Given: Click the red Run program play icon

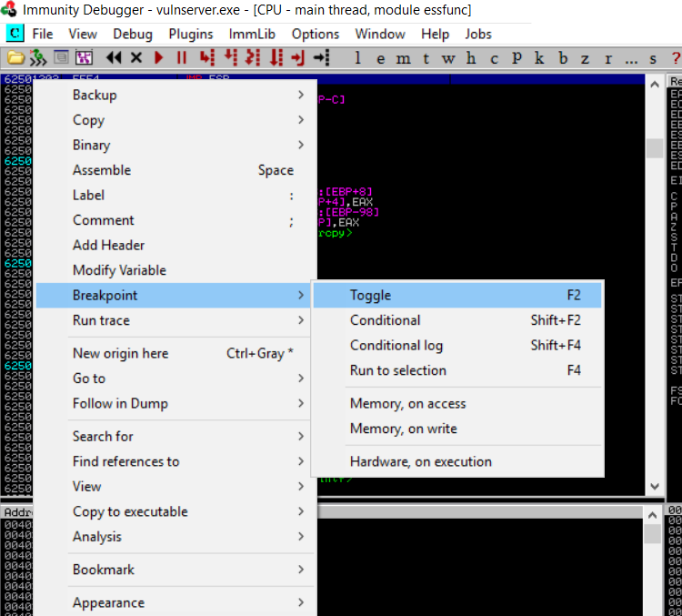Looking at the screenshot, I should pyautogui.click(x=159, y=57).
